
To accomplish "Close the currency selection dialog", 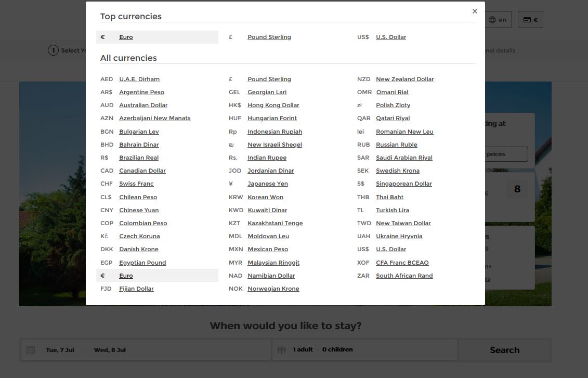I will 475,11.
